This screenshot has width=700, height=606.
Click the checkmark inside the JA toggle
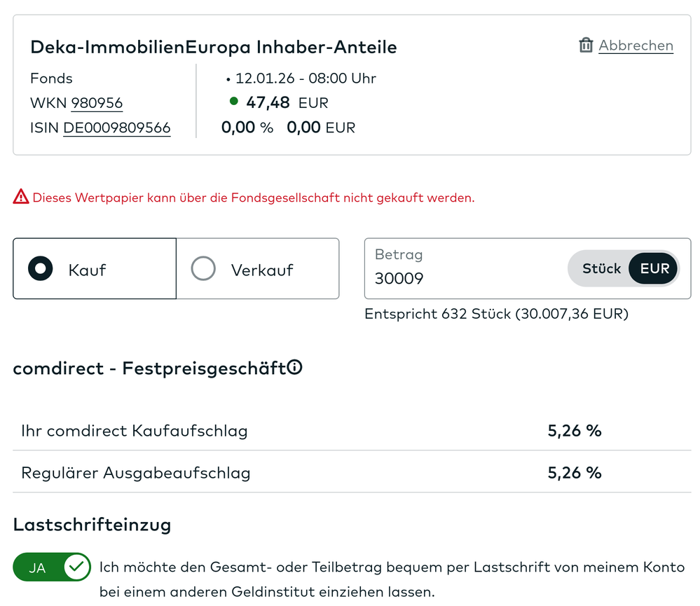click(x=77, y=567)
